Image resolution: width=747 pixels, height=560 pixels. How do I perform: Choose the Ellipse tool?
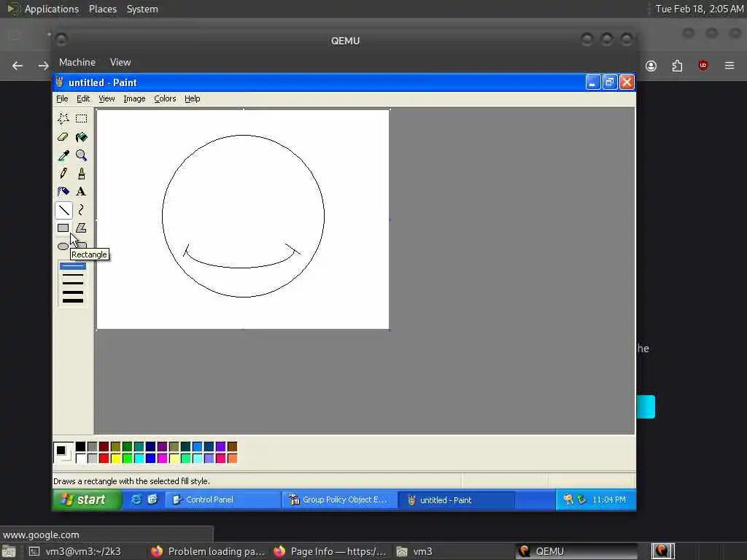click(63, 246)
